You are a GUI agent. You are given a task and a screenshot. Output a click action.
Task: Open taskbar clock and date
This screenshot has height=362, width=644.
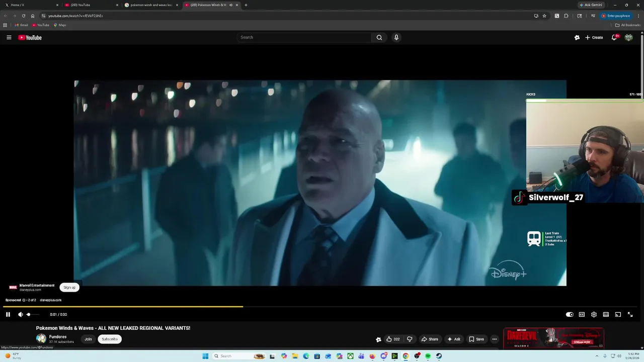point(632,356)
